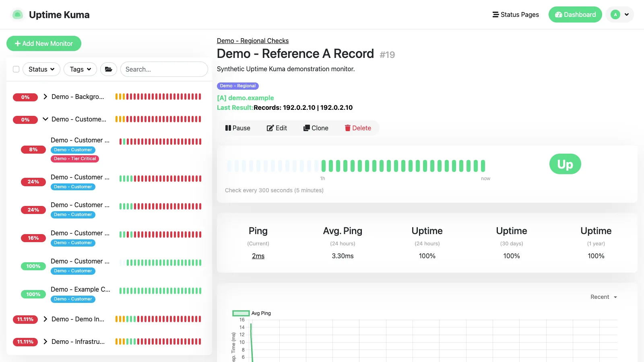The width and height of the screenshot is (644, 362).
Task: Click 'Check every 300 seconds' text
Action: 274,190
